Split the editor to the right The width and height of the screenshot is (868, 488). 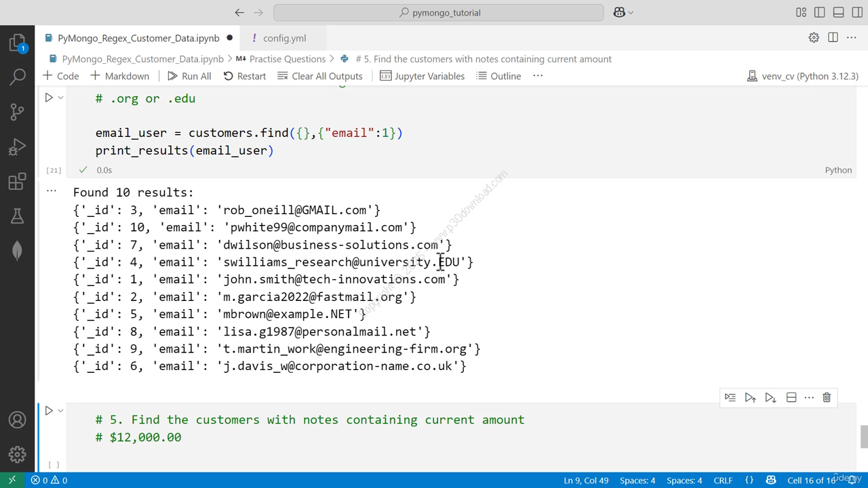coord(833,38)
